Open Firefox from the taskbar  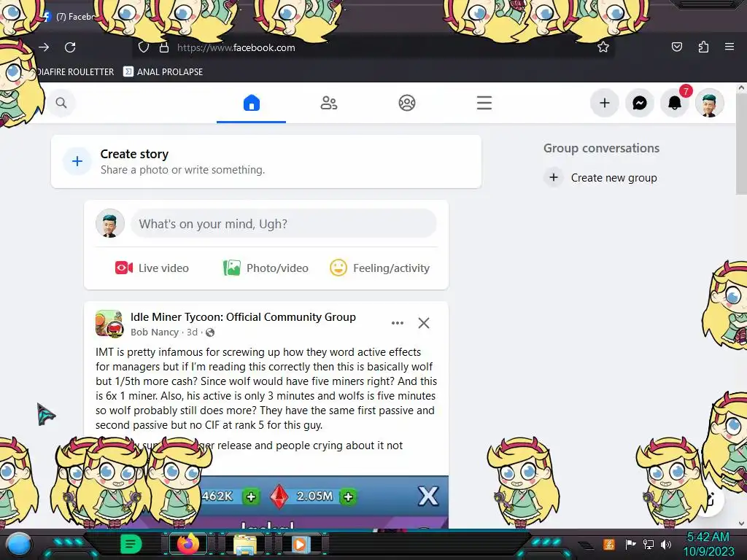point(187,544)
